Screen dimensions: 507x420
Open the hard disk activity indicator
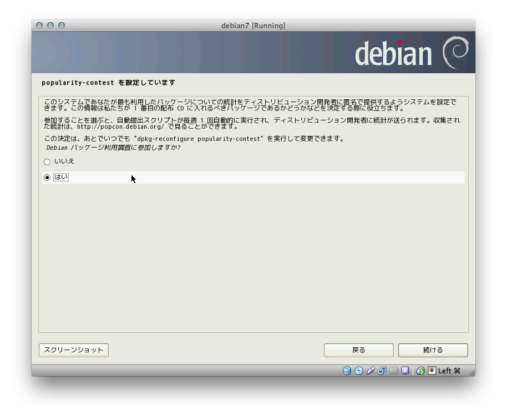347,371
